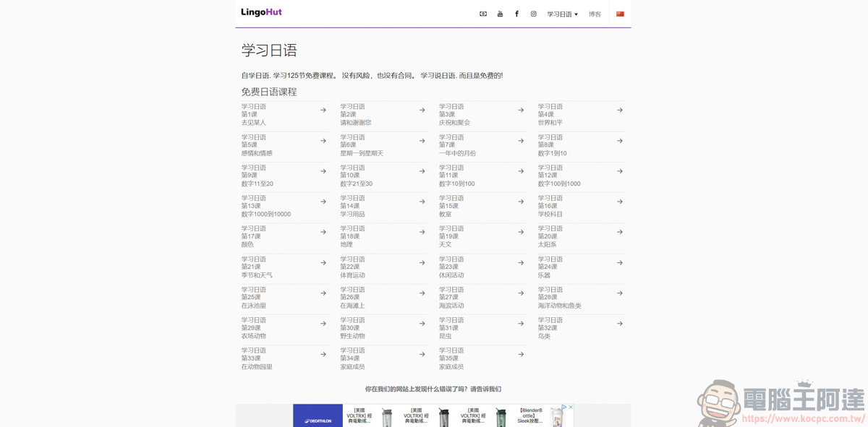Click the arrow for 第19课 天文

click(x=521, y=232)
